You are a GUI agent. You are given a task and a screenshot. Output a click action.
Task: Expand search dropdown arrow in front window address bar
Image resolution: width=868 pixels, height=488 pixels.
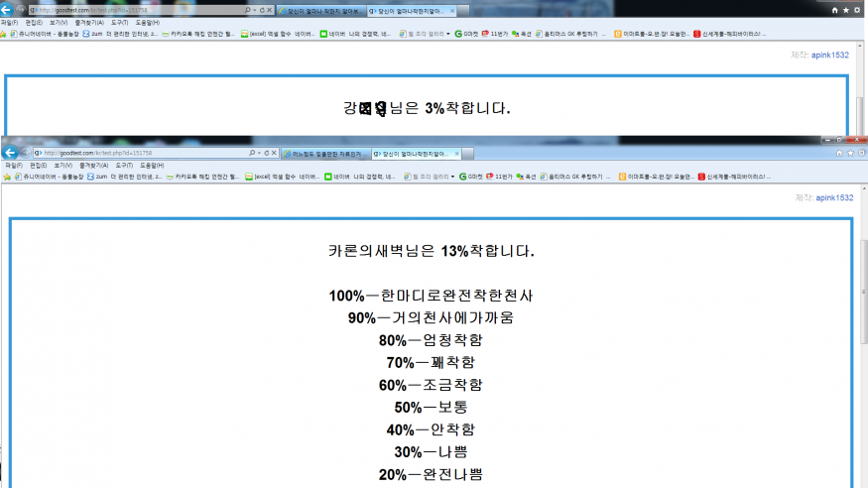pos(258,154)
